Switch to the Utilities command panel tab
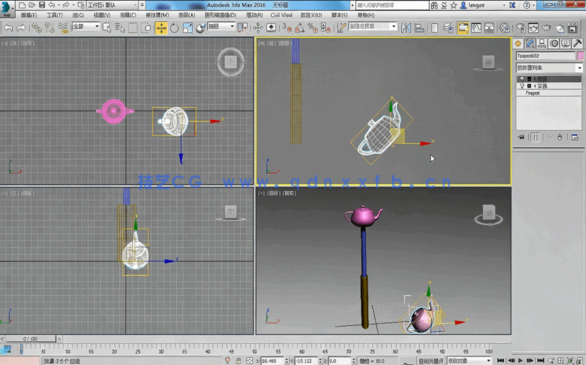 tap(577, 44)
